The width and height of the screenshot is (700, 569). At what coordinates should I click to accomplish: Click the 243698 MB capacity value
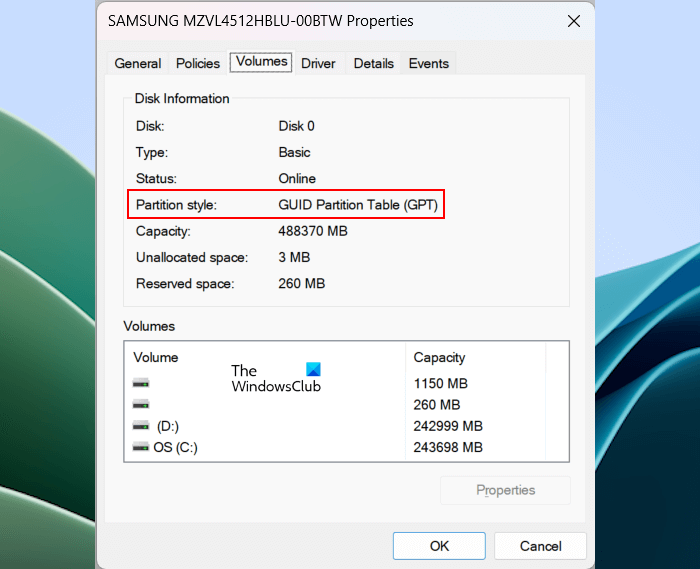448,447
